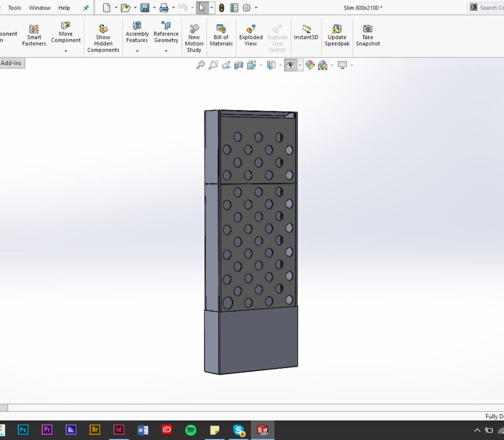
Task: Show hidden system tray icons chevron
Action: coord(477,430)
